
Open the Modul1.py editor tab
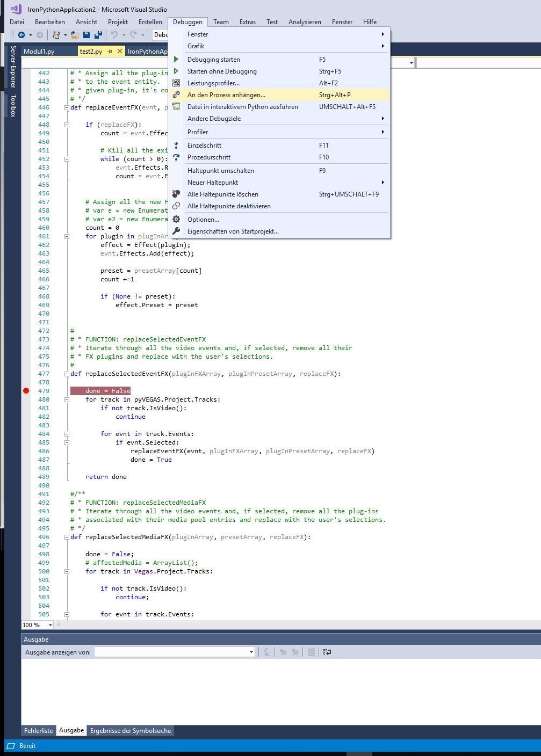coord(39,52)
